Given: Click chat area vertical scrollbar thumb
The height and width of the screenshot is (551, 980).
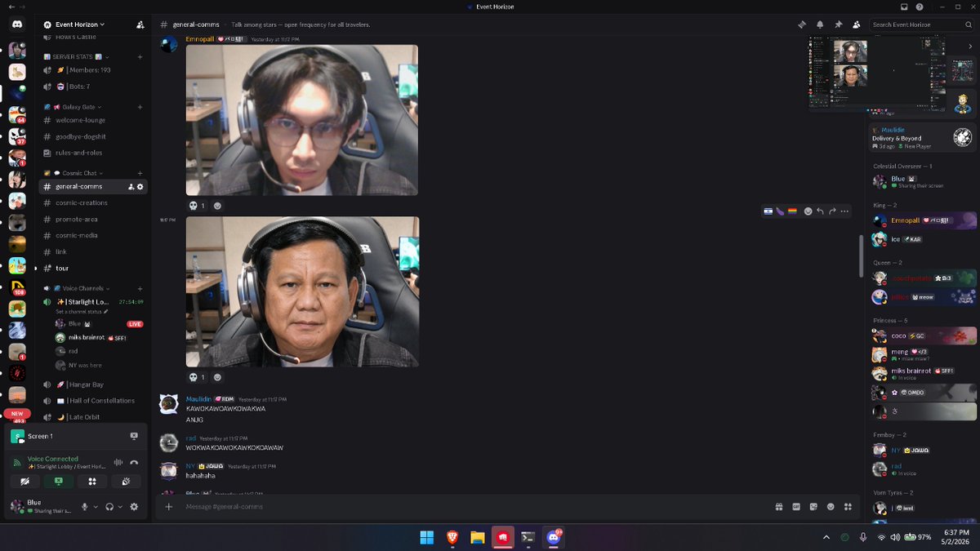Looking at the screenshot, I should pos(861,256).
